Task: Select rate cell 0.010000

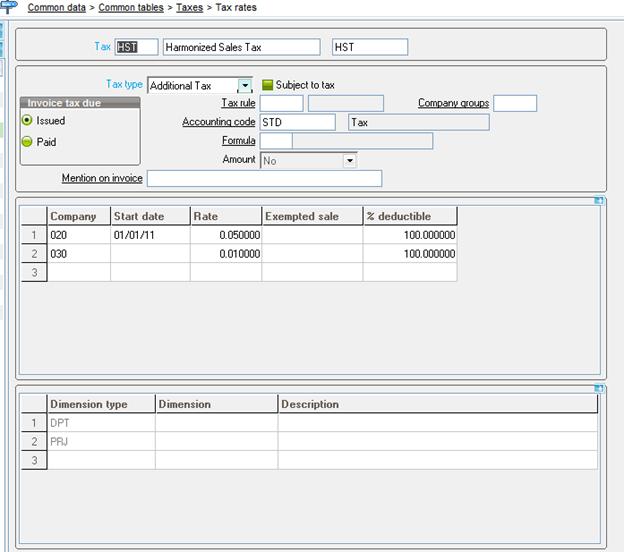Action: 226,254
